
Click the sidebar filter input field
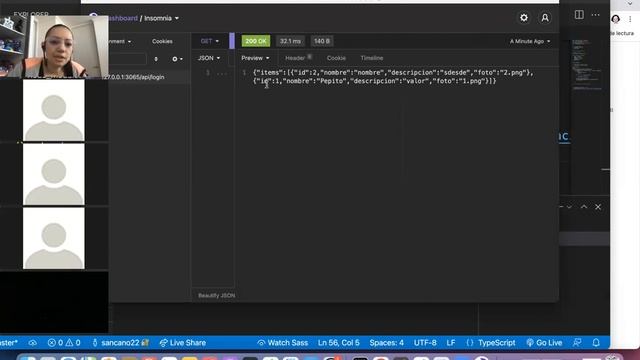coord(127,59)
